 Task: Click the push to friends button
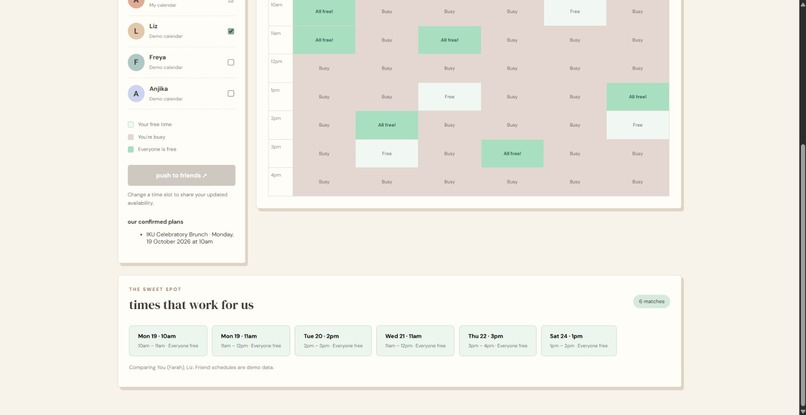[x=181, y=175]
